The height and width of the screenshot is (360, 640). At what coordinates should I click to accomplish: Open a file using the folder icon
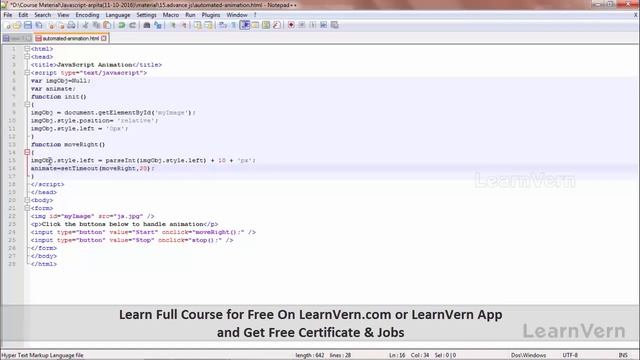pyautogui.click(x=17, y=25)
